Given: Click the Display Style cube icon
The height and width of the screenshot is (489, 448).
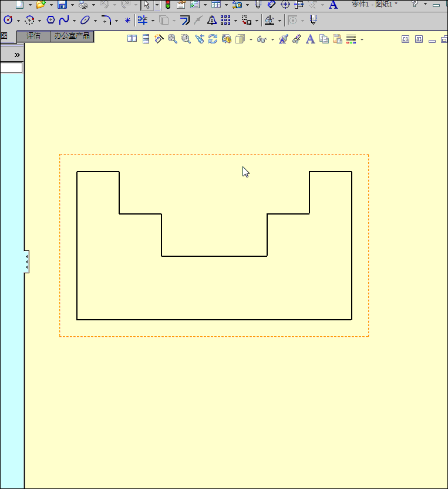Looking at the screenshot, I should coord(240,39).
